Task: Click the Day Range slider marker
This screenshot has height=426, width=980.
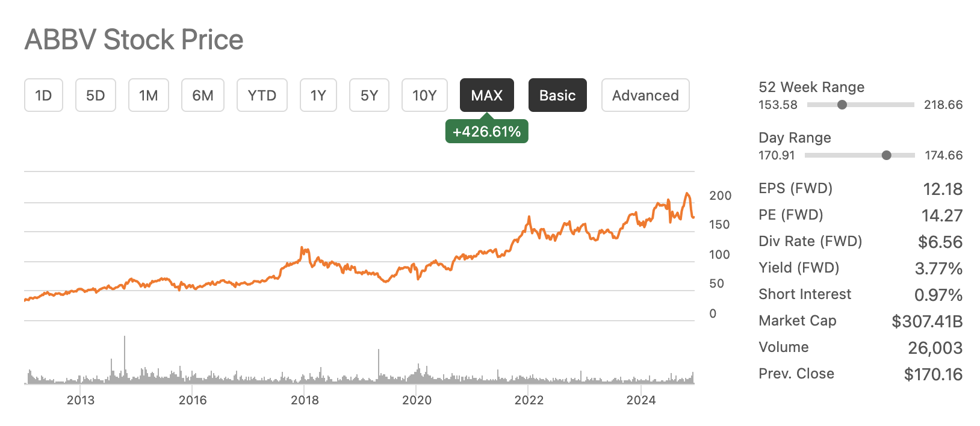Action: (x=886, y=155)
